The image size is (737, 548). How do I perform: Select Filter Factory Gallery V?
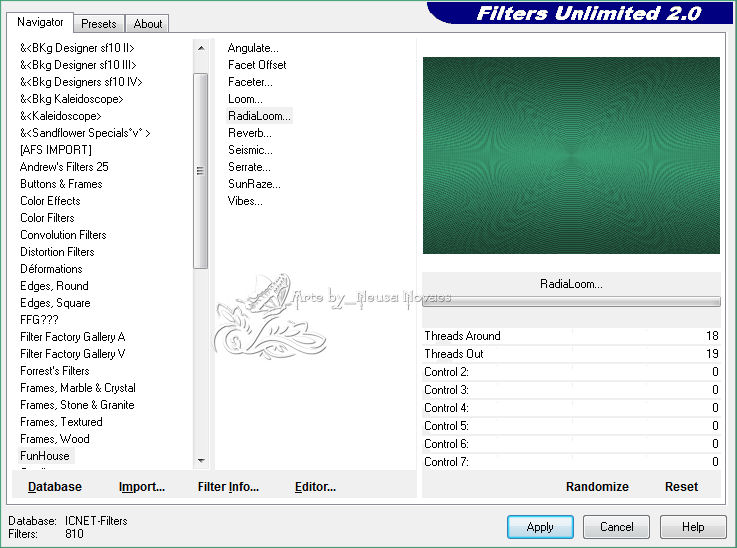(x=72, y=353)
